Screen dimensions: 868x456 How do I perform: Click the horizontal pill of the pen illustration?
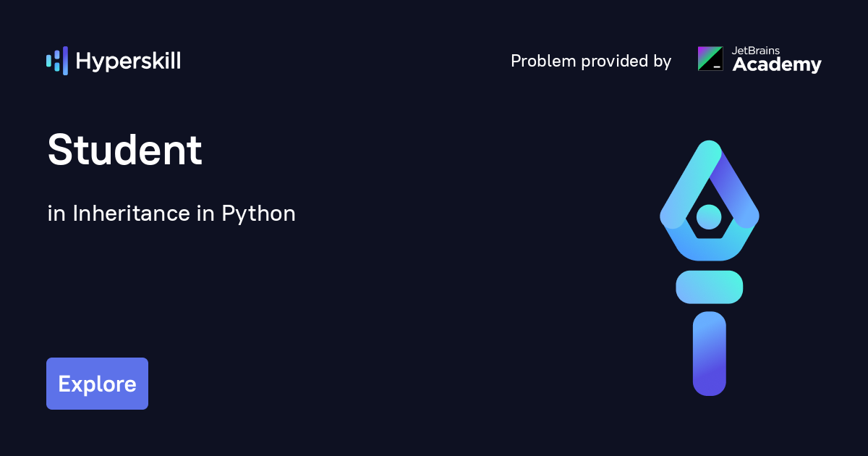(709, 287)
